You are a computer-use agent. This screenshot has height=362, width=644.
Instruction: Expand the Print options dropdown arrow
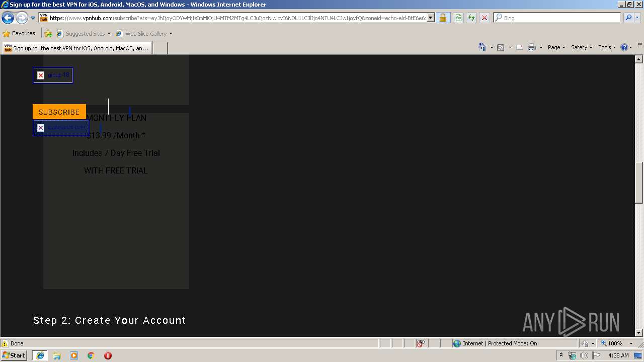(541, 47)
